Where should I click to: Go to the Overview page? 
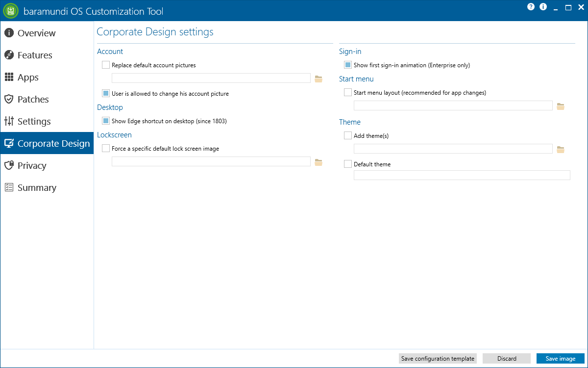(x=36, y=33)
